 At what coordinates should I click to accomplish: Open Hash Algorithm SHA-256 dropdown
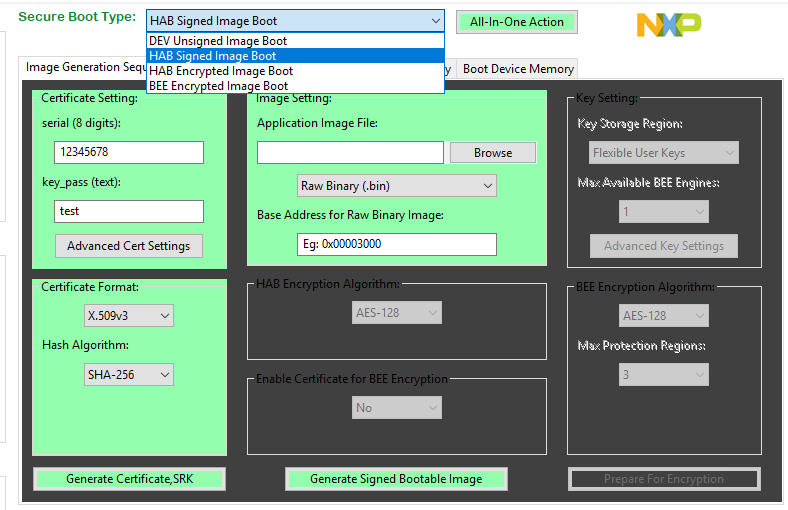click(129, 374)
